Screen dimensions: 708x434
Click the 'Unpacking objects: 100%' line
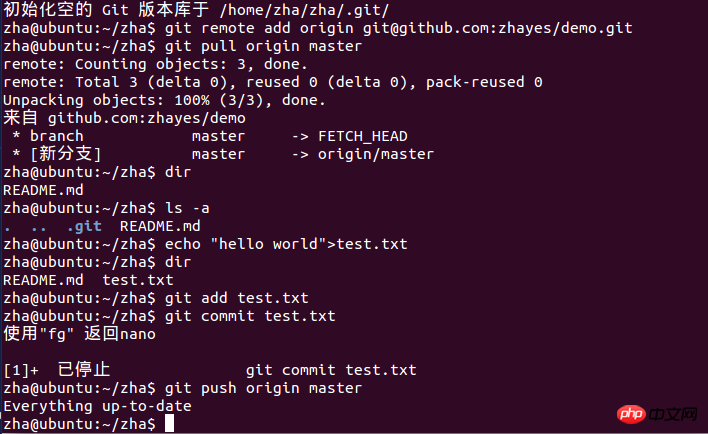click(x=164, y=100)
